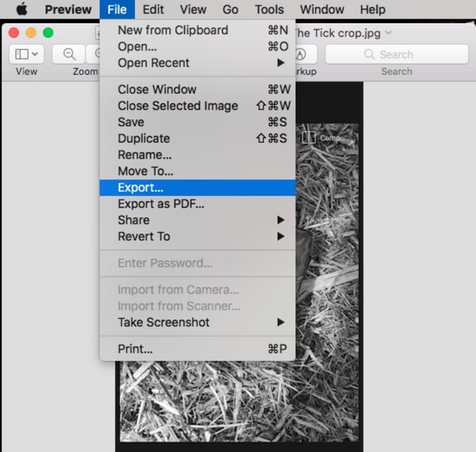
Task: Select Save in File menu
Action: (x=198, y=122)
